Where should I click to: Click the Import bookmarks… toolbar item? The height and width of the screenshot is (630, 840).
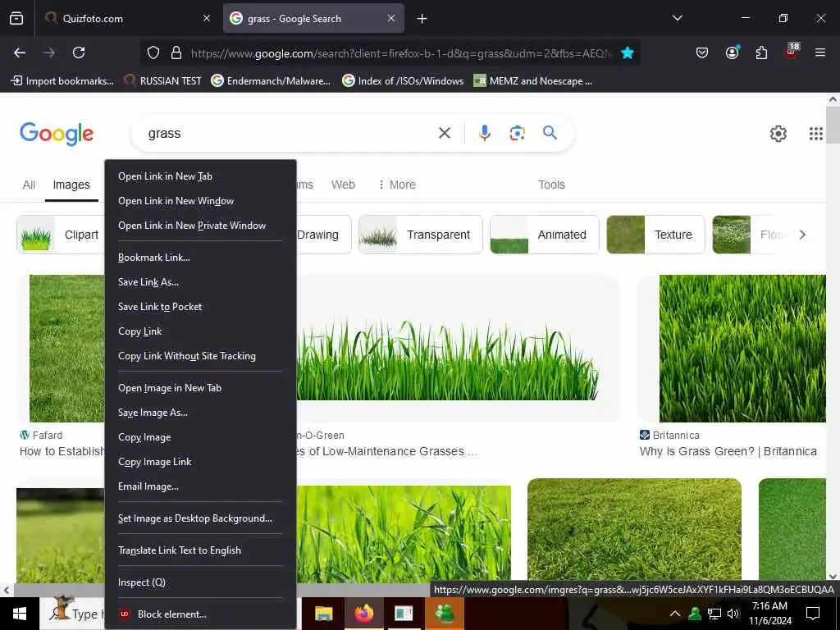62,81
